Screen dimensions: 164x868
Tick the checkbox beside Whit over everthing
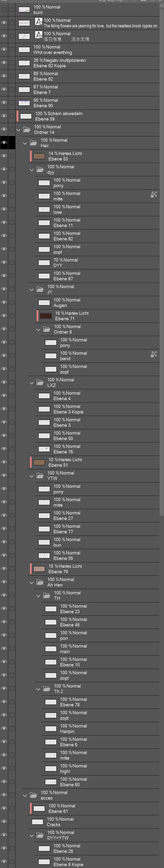(x=12, y=49)
